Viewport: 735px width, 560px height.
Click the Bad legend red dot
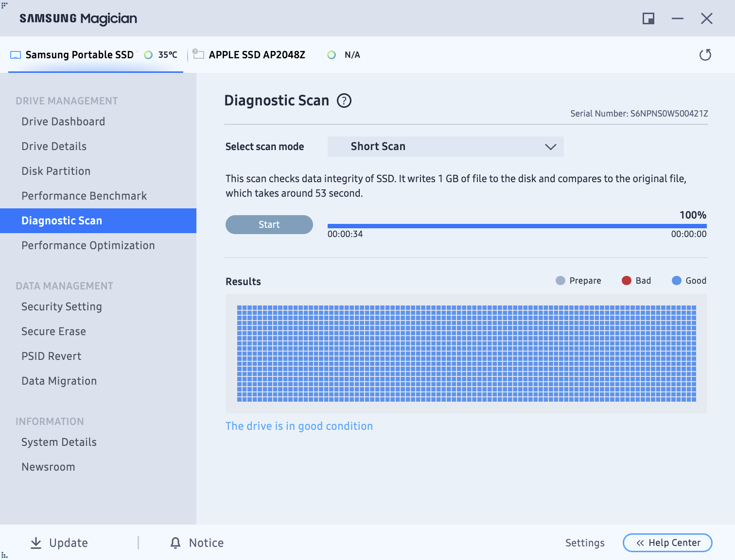[x=627, y=281]
